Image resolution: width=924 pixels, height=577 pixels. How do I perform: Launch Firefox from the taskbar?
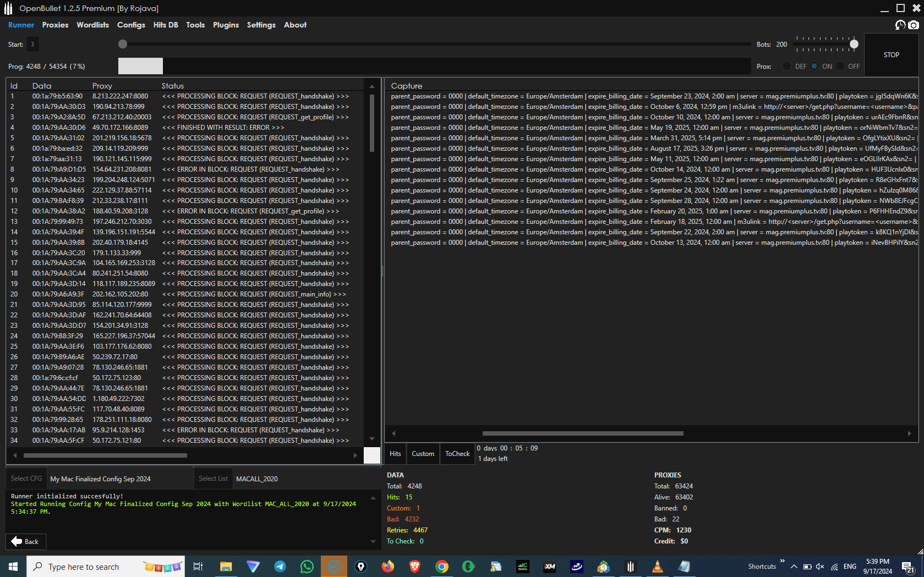388,567
